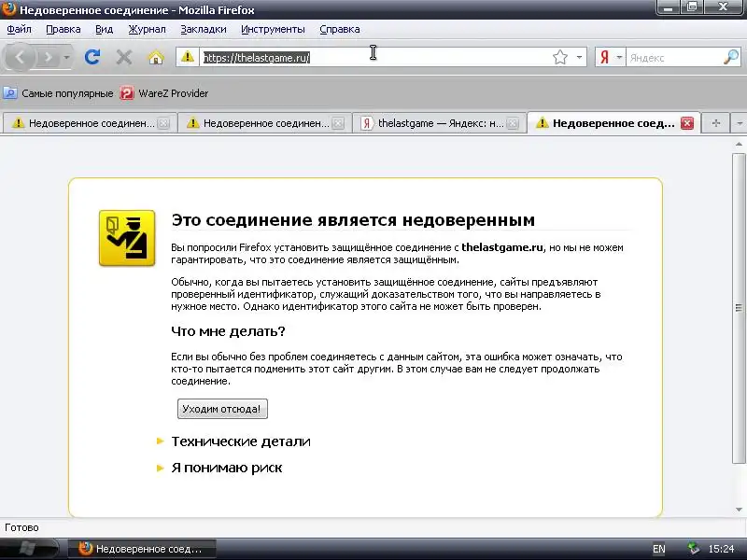
Task: Open the Windows Start button
Action: pyautogui.click(x=29, y=549)
